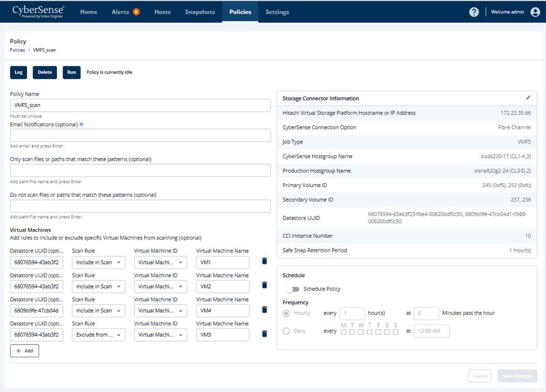Open the help question mark icon

[x=474, y=12]
